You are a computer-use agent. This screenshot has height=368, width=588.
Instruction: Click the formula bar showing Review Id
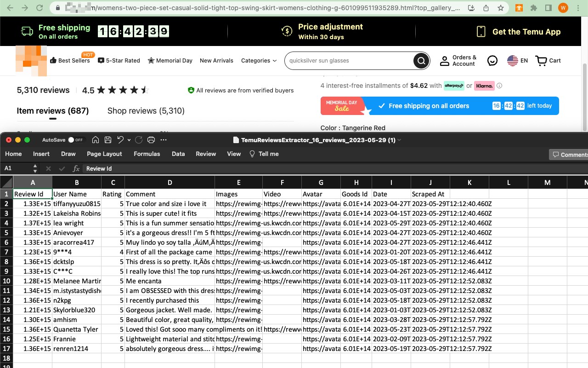point(335,168)
